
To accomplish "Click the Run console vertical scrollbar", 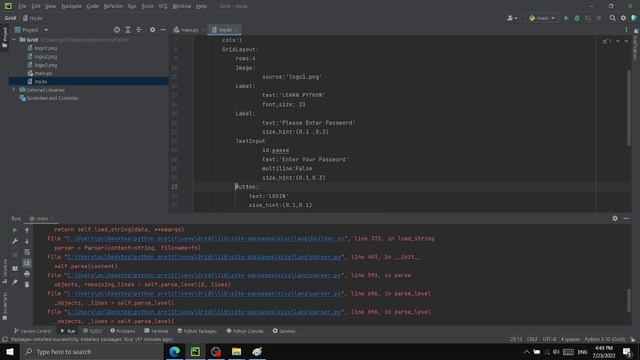I will (x=629, y=300).
